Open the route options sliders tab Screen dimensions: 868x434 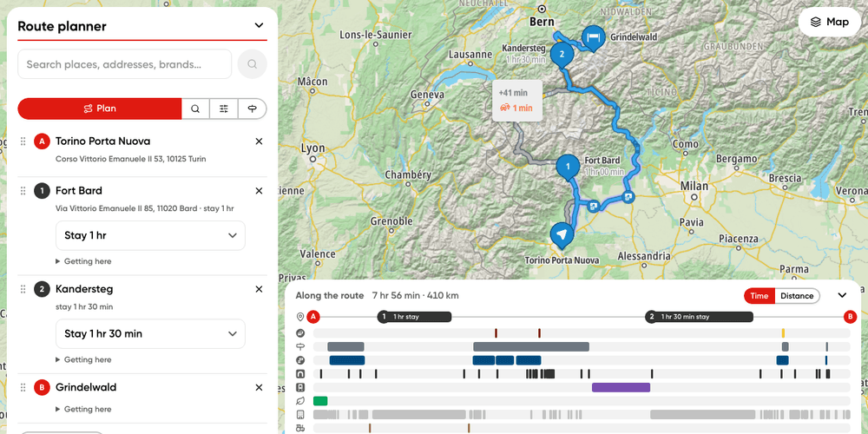224,108
